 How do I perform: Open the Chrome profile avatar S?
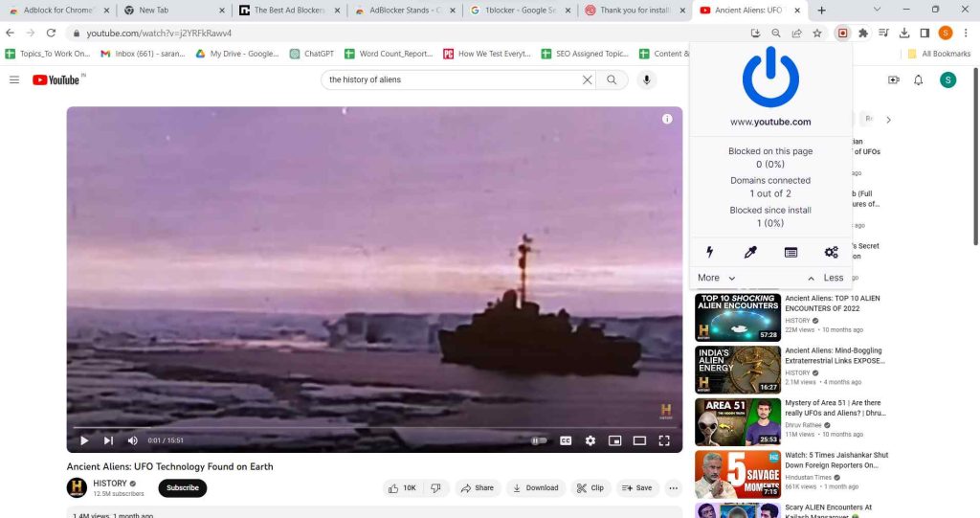point(946,34)
